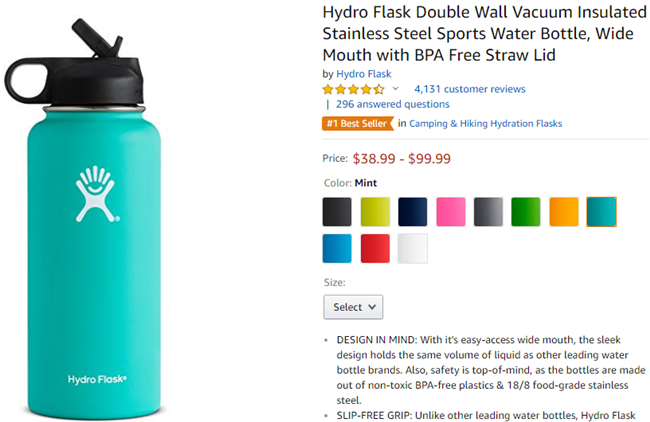Select the black color swatch
This screenshot has width=650, height=422.
[337, 212]
